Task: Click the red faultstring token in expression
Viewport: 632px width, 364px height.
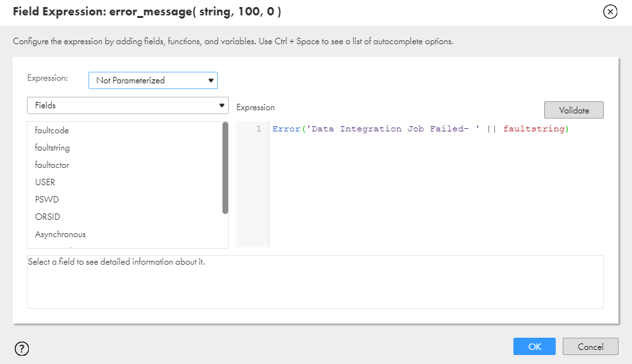Action: click(x=534, y=129)
